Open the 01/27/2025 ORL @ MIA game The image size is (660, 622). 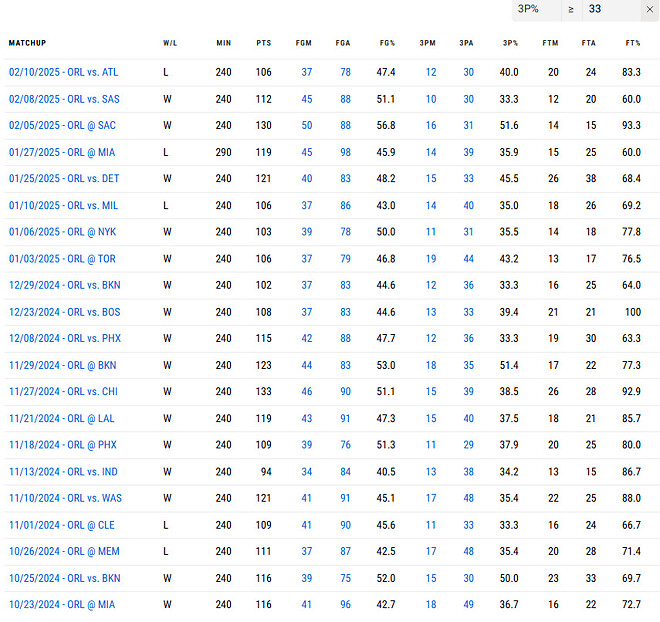[62, 152]
